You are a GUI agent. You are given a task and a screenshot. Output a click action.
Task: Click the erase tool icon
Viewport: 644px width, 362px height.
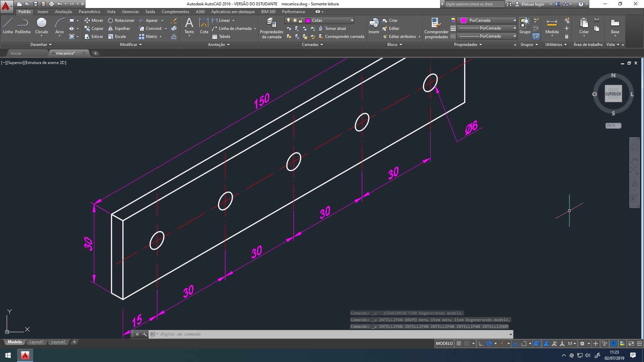pyautogui.click(x=174, y=20)
